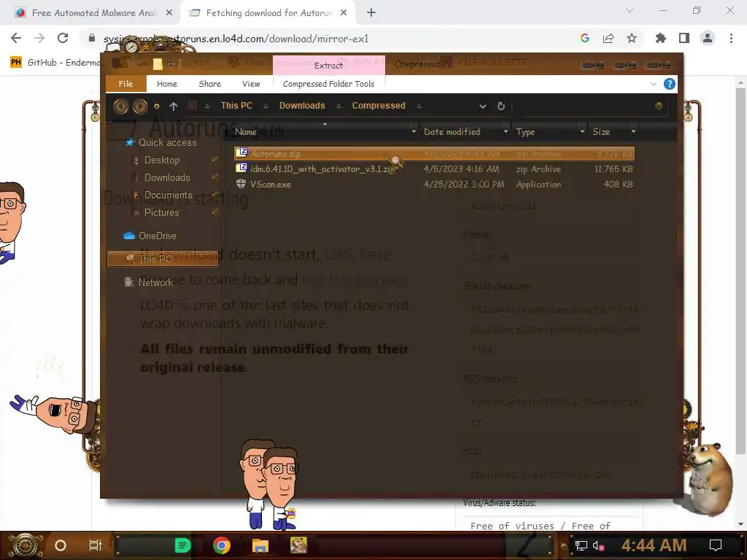Image resolution: width=747 pixels, height=560 pixels.
Task: Open the OneDrive cloud icon in sidebar
Action: point(129,236)
